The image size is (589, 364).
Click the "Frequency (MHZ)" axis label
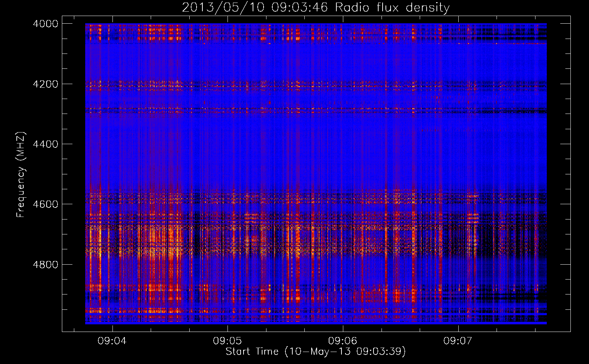pos(21,175)
